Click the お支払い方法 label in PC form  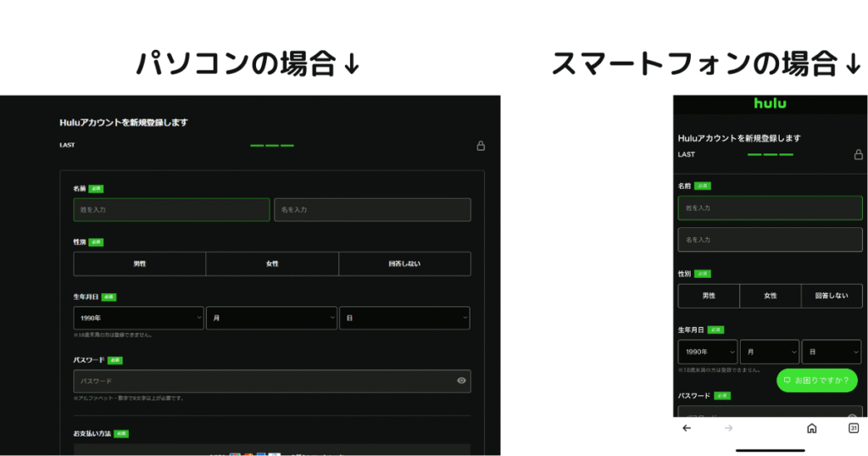coord(92,433)
